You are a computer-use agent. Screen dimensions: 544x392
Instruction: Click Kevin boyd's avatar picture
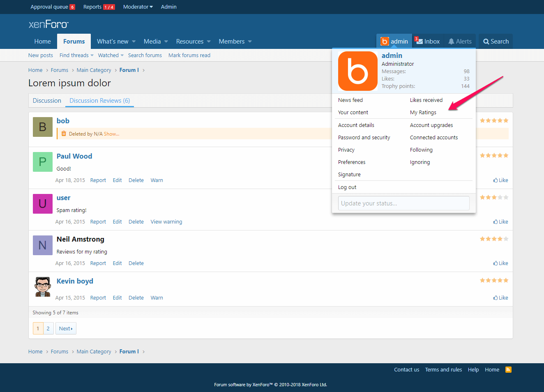[43, 286]
